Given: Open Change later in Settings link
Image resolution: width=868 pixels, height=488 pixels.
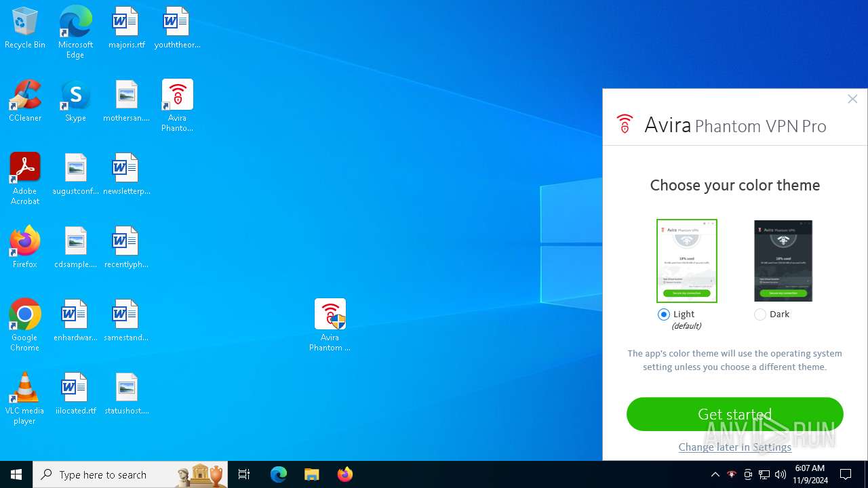Looking at the screenshot, I should 735,447.
